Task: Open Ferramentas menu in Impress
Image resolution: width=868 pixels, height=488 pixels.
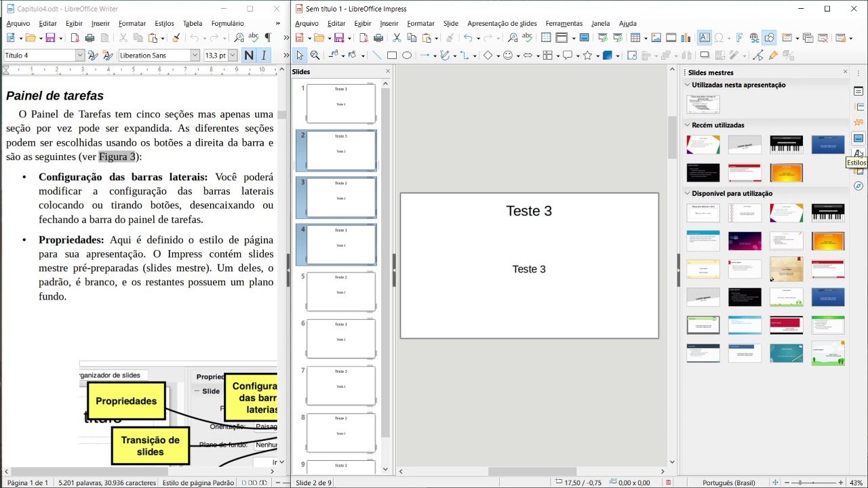Action: click(564, 23)
